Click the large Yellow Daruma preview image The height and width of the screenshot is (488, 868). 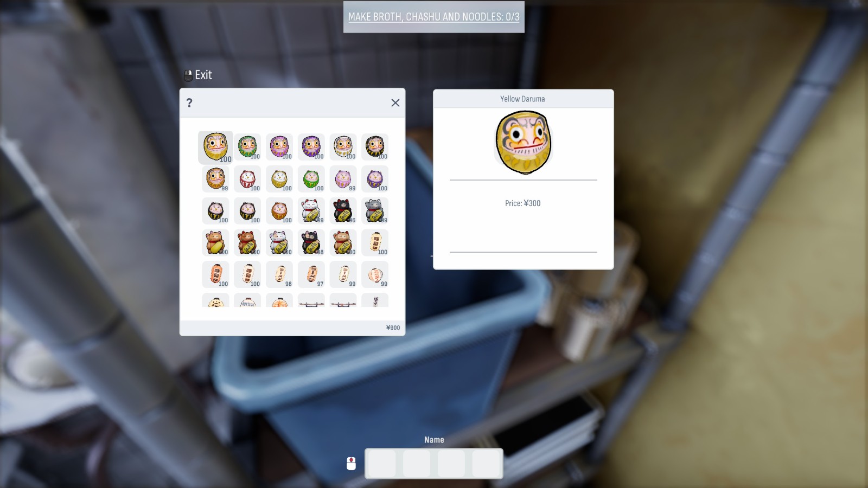524,142
